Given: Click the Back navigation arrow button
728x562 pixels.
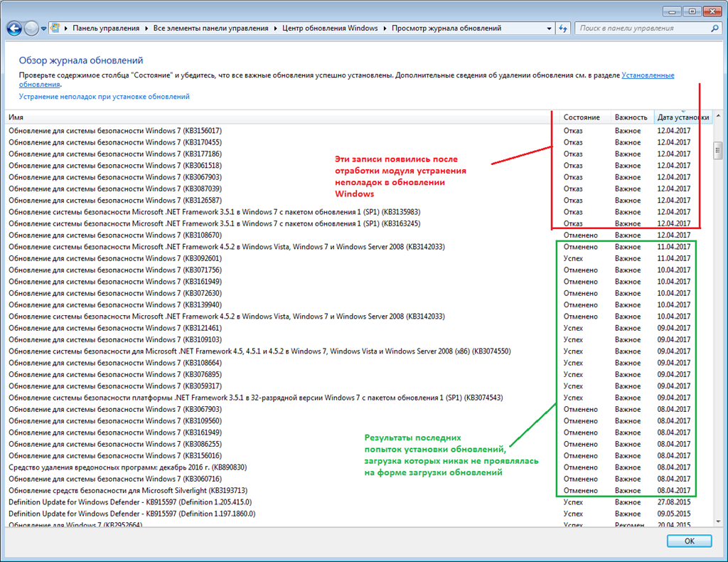Looking at the screenshot, I should [14, 28].
